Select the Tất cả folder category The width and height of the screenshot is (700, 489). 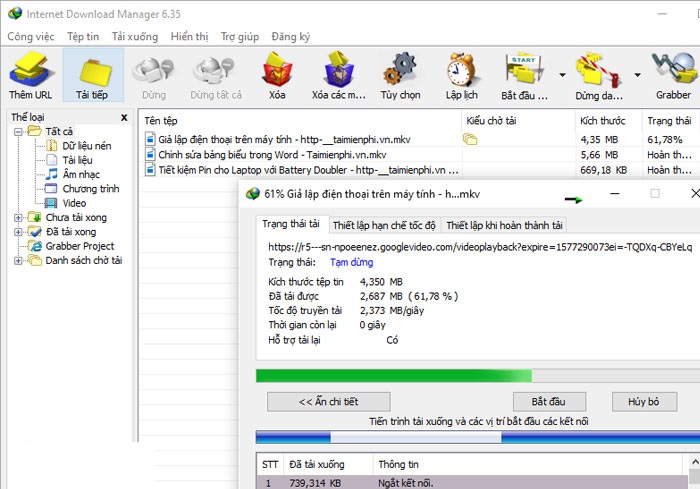click(x=50, y=131)
